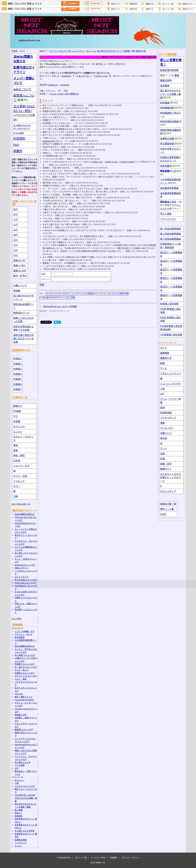This screenshot has height=868, width=196.
Task: Click inside the 名前 input field
Action: click(x=62, y=274)
